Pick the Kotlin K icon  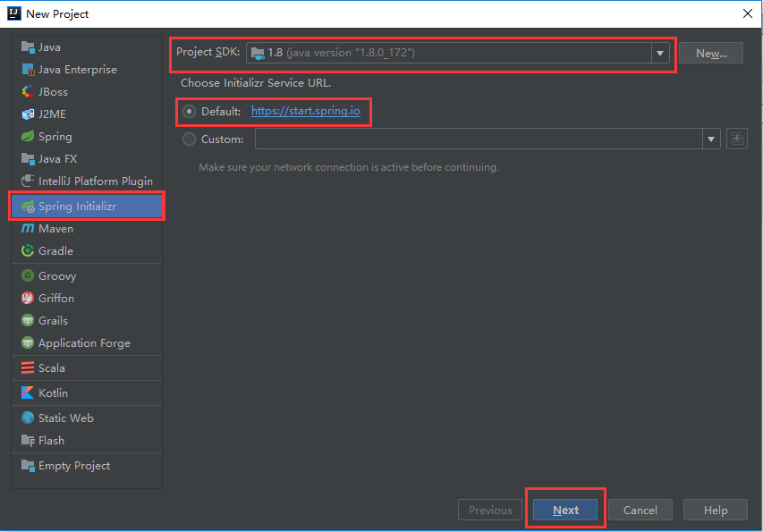click(28, 393)
